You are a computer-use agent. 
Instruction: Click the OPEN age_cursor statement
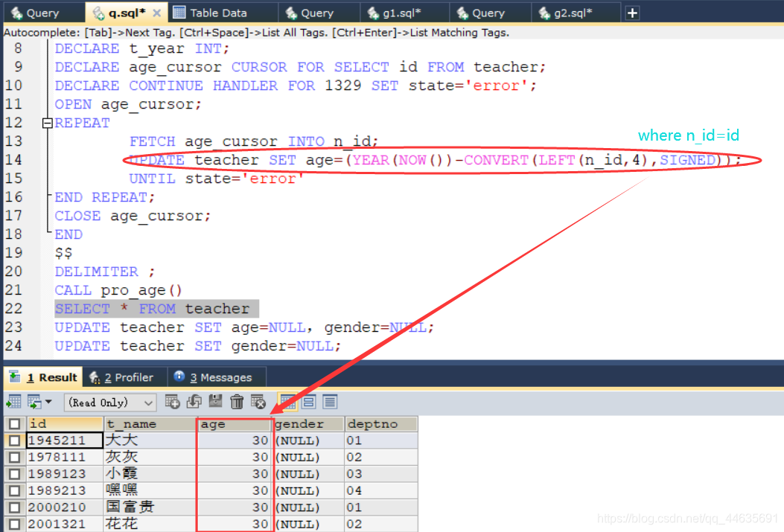click(128, 104)
